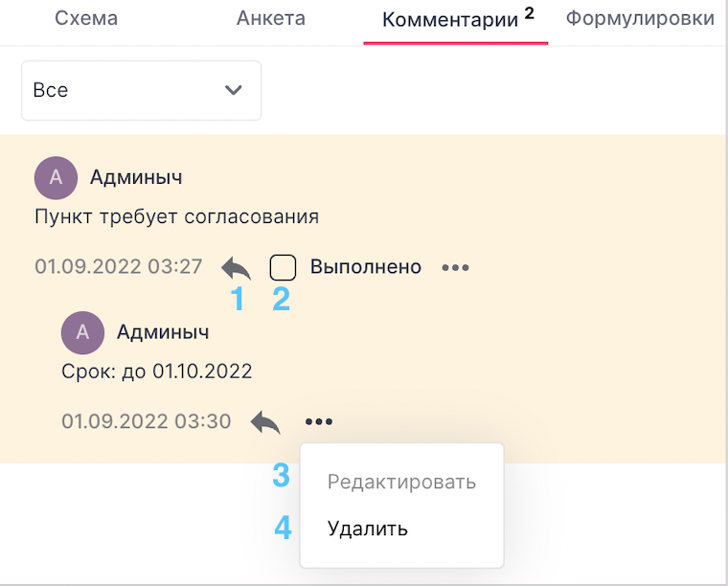
Task: Open the Все filter dropdown
Action: [x=141, y=90]
